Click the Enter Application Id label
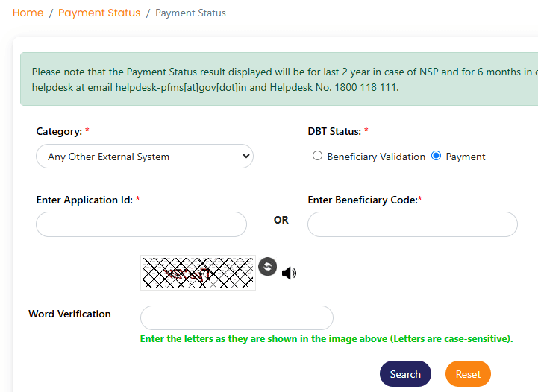 [x=84, y=200]
